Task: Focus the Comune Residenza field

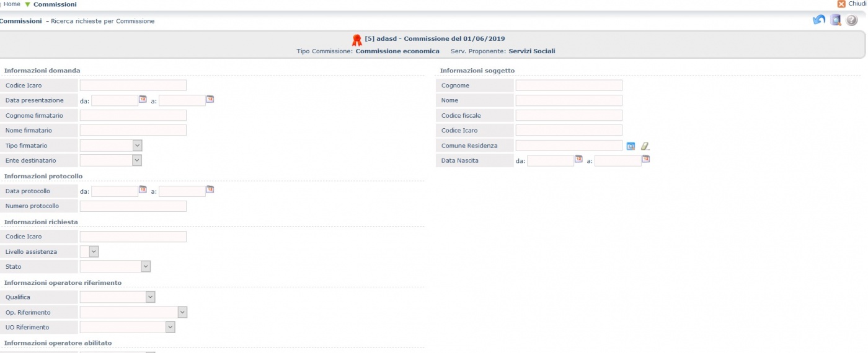Action: click(x=569, y=146)
